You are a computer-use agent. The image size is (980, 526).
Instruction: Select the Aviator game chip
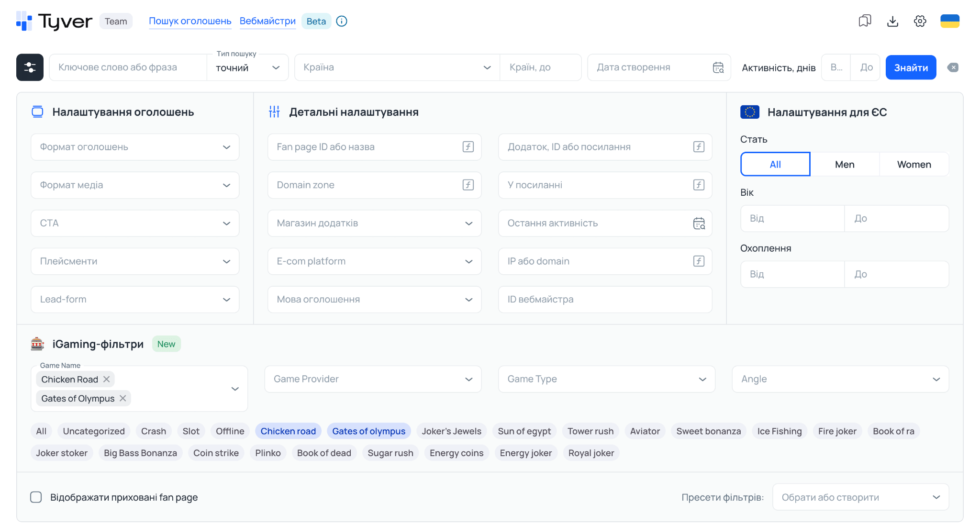click(645, 431)
